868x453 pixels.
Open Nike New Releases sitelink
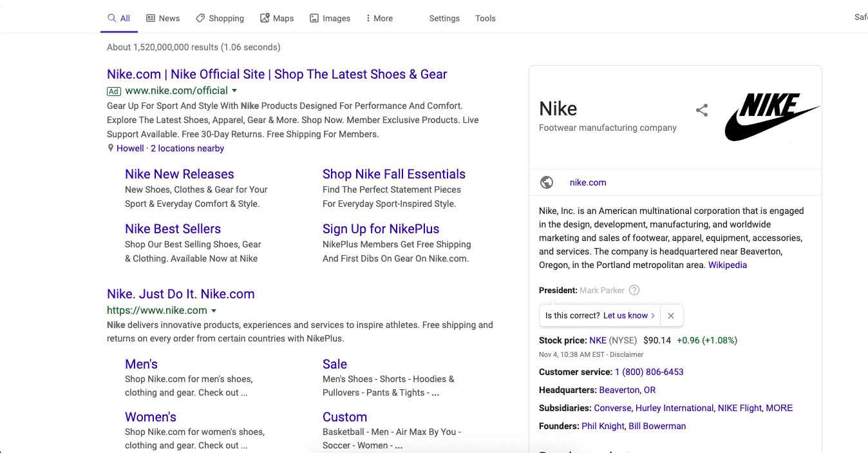[x=180, y=174]
